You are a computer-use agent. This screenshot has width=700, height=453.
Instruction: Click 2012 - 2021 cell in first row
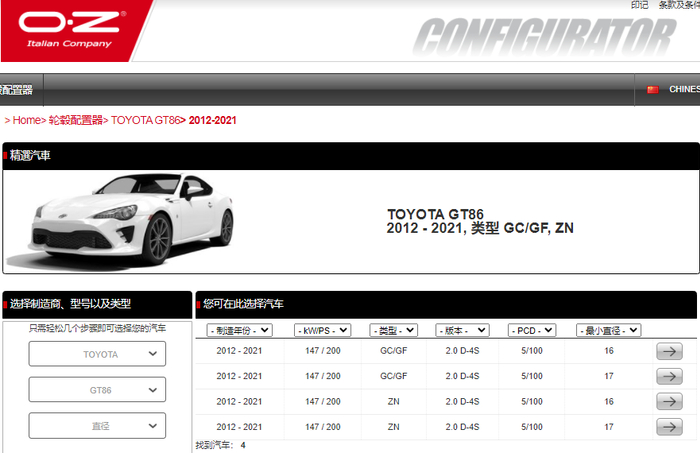(239, 351)
